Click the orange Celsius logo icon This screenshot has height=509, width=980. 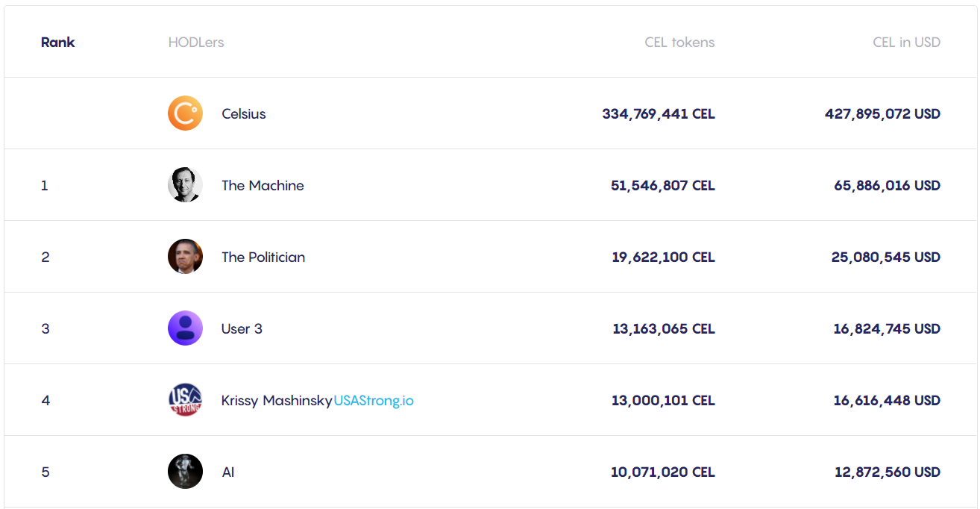[x=185, y=113]
